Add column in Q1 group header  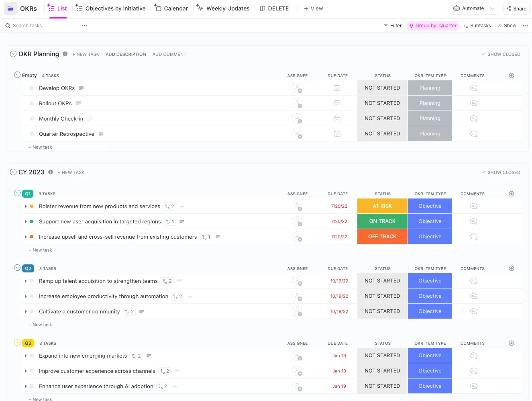(512, 194)
